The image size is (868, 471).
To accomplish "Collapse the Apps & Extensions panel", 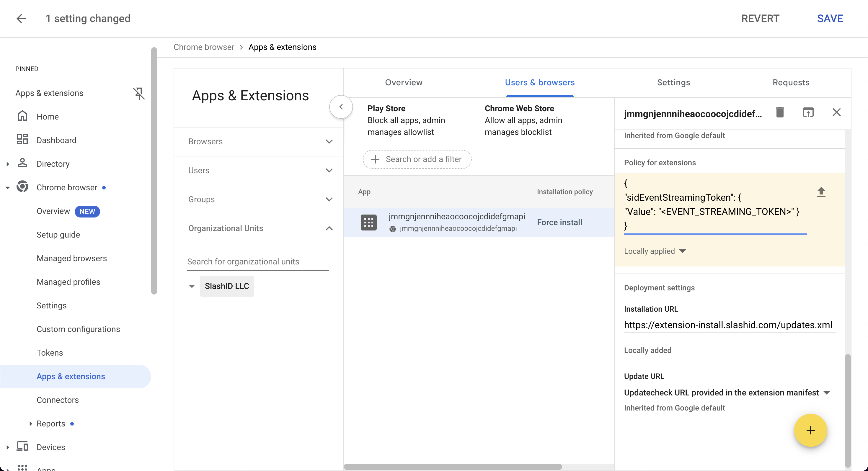I will tap(341, 107).
